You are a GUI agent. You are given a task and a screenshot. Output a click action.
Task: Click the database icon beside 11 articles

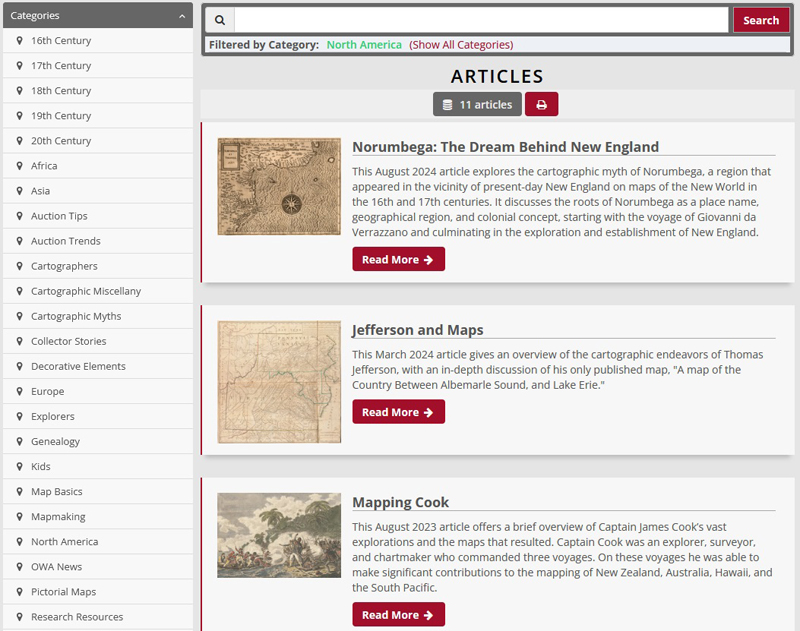point(447,105)
